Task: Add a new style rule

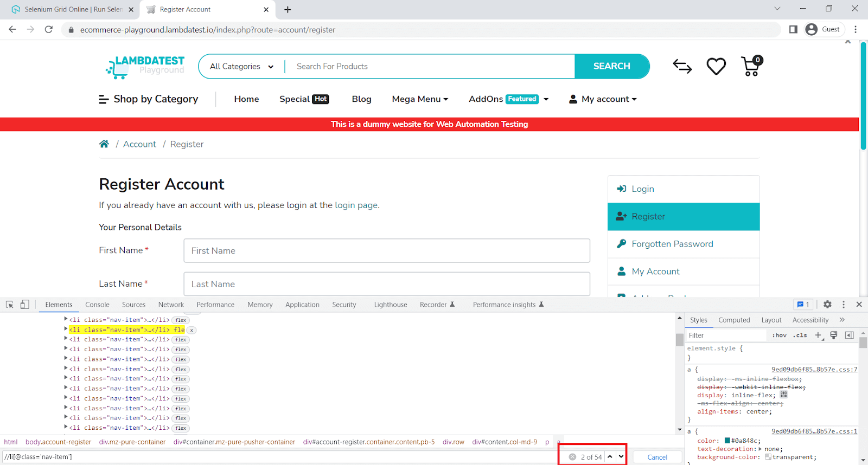Action: click(819, 335)
